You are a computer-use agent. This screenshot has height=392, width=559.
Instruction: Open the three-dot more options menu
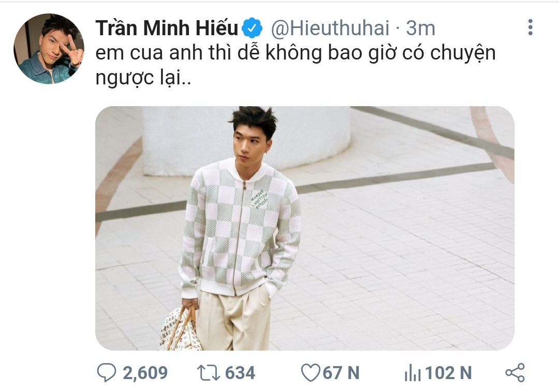[x=530, y=27]
